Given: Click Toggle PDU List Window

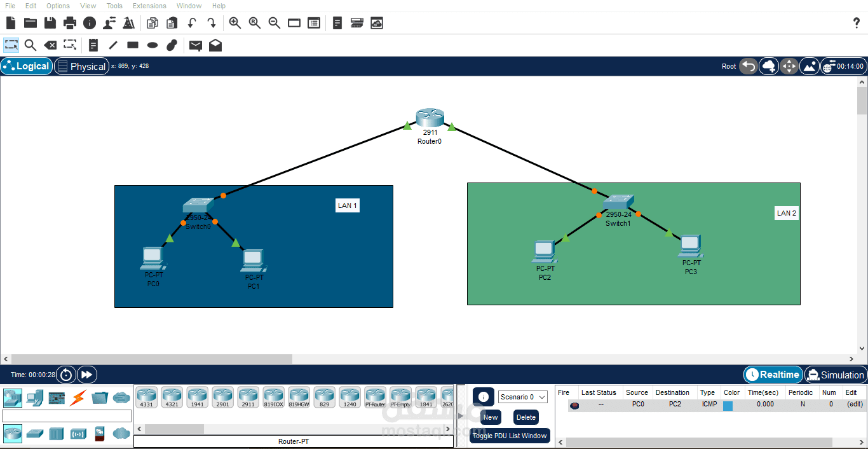Looking at the screenshot, I should pos(510,436).
